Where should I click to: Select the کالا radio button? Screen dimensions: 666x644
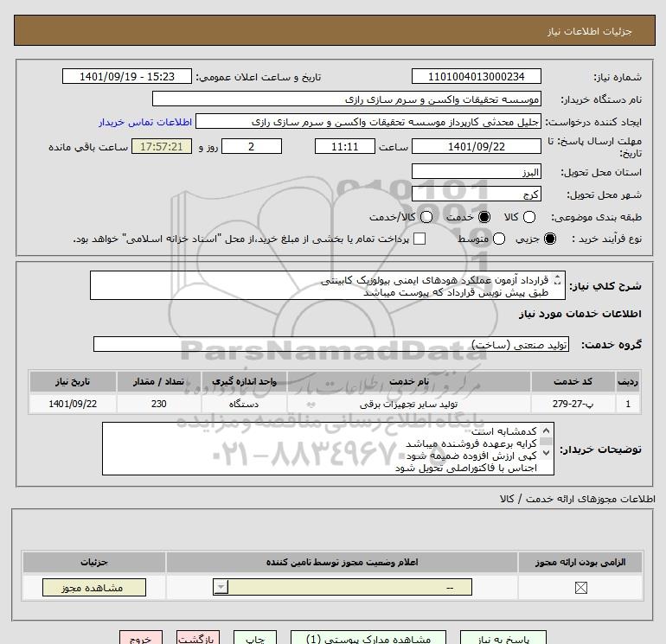528,217
